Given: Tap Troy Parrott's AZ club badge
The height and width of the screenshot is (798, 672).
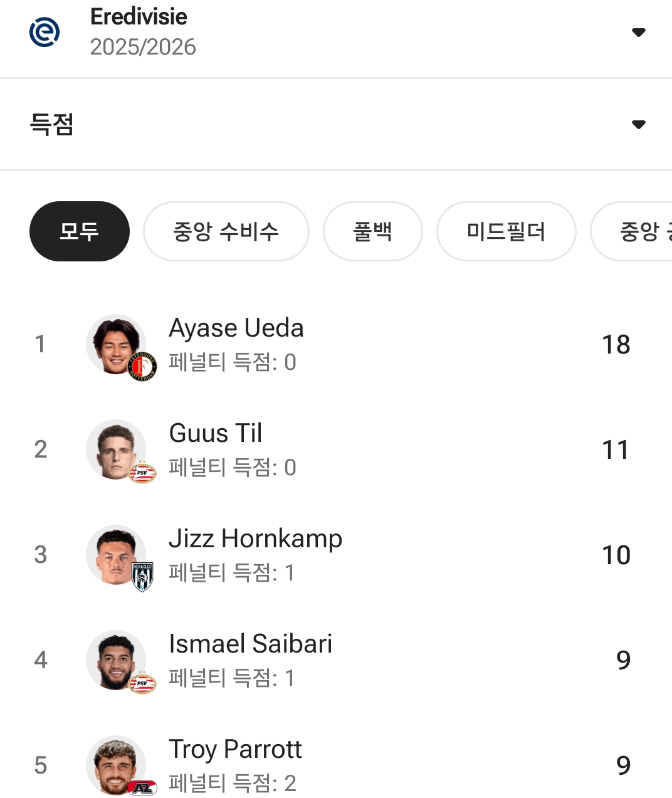Looking at the screenshot, I should click(142, 788).
